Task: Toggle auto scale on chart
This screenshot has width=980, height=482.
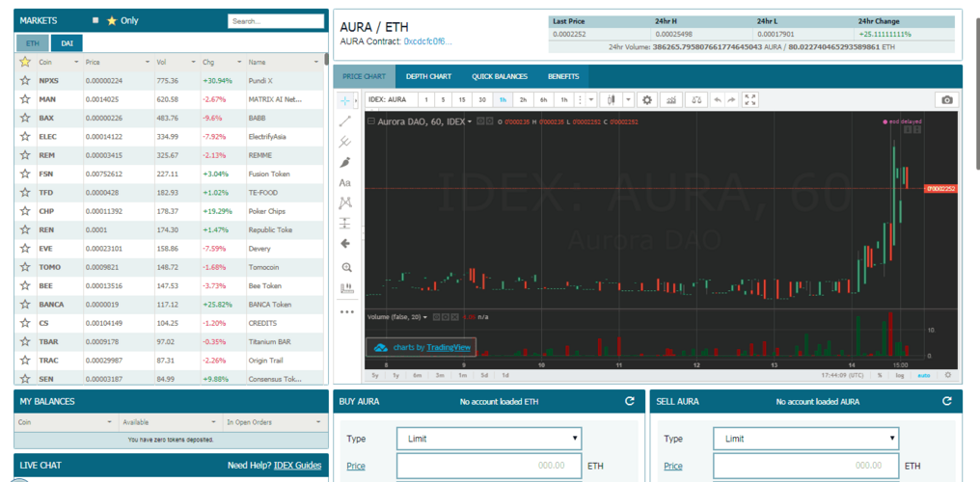Action: pos(924,375)
